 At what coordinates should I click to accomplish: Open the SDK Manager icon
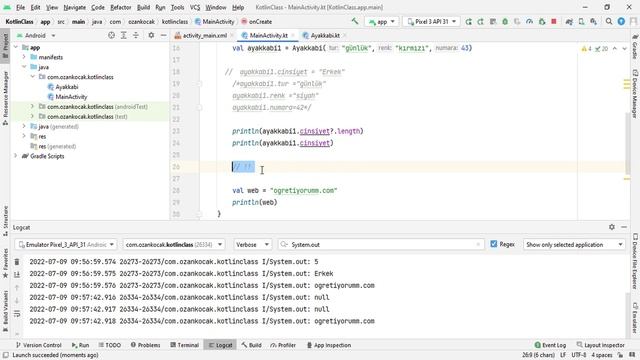pos(593,22)
